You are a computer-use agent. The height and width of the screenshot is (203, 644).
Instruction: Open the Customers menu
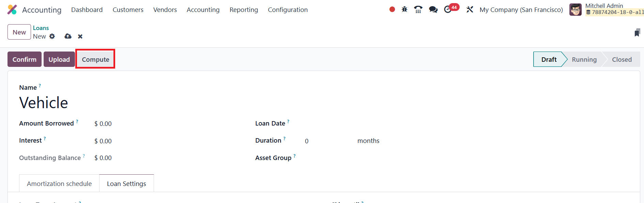pyautogui.click(x=128, y=10)
